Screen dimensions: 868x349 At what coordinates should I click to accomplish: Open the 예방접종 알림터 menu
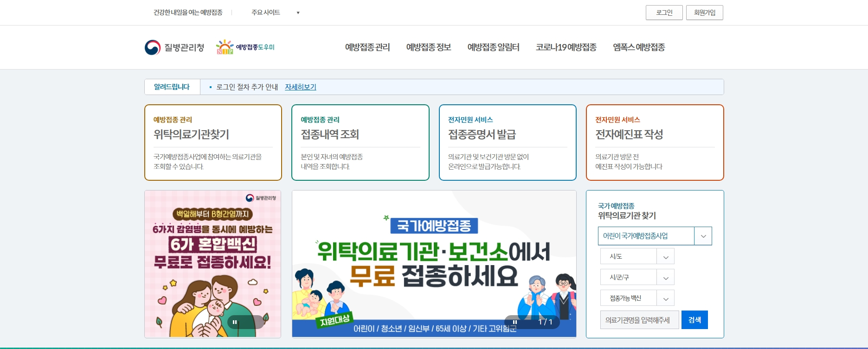tap(494, 47)
